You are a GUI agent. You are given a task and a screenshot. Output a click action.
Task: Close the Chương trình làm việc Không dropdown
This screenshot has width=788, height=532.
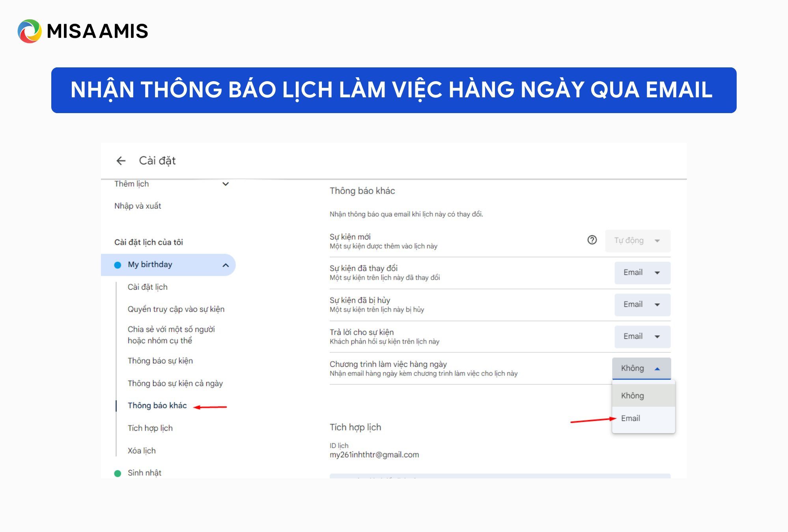tap(641, 368)
